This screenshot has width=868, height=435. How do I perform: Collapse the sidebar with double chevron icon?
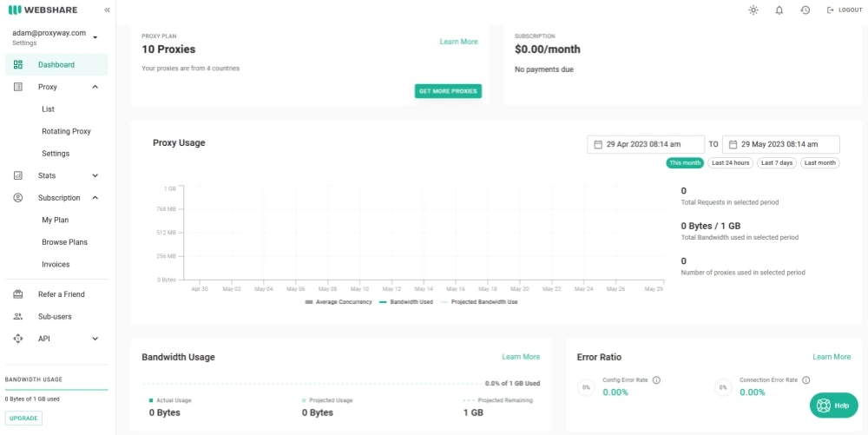(107, 10)
